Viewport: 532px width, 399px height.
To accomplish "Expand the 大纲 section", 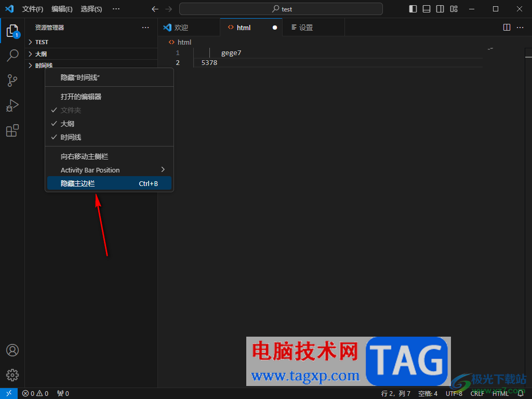I will [x=91, y=54].
